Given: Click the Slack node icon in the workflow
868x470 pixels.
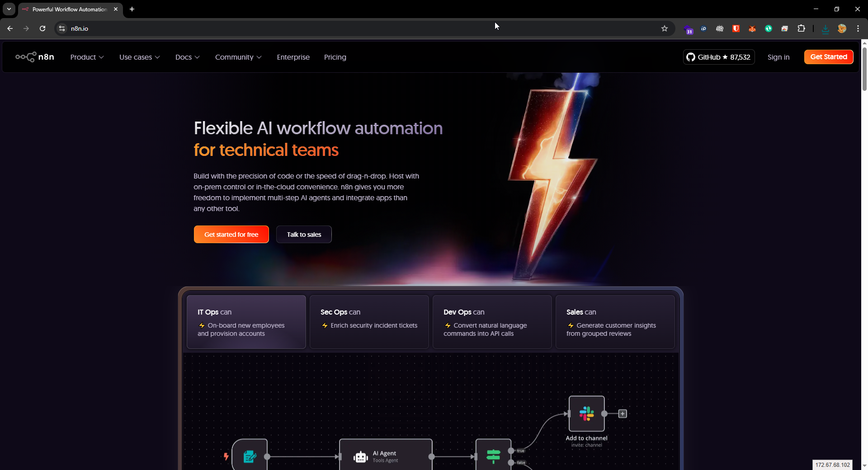Looking at the screenshot, I should tap(586, 414).
